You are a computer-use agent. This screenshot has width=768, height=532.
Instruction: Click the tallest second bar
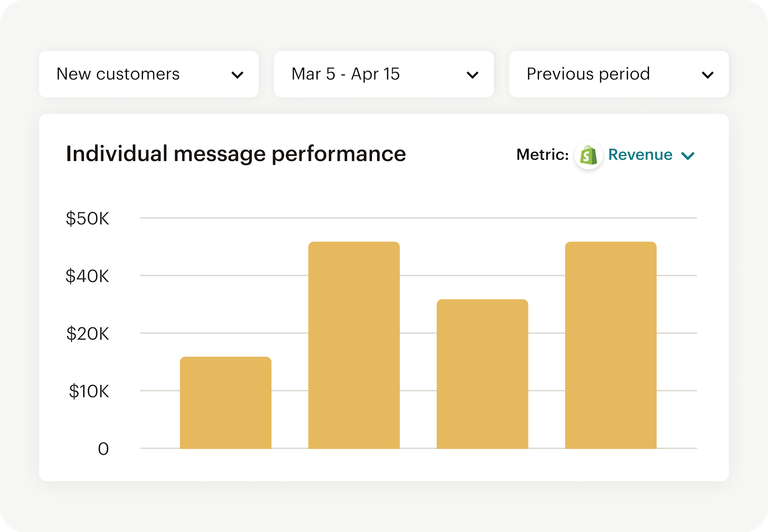pyautogui.click(x=354, y=344)
